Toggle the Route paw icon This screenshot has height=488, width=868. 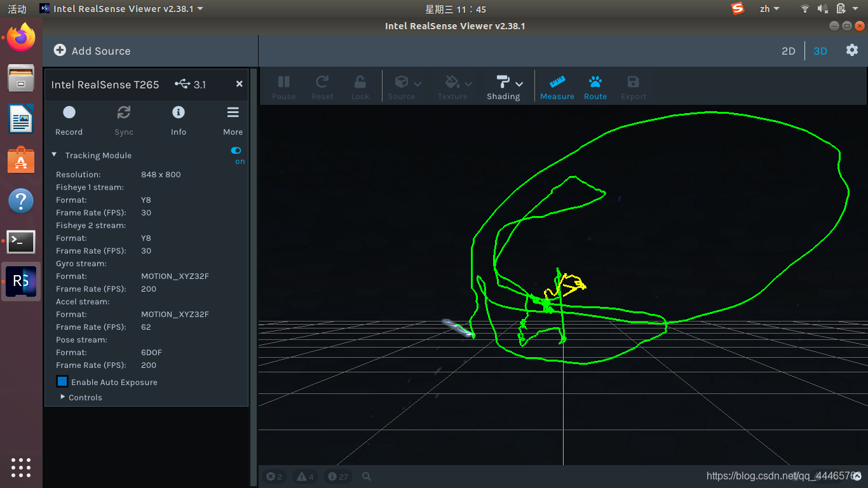(595, 81)
